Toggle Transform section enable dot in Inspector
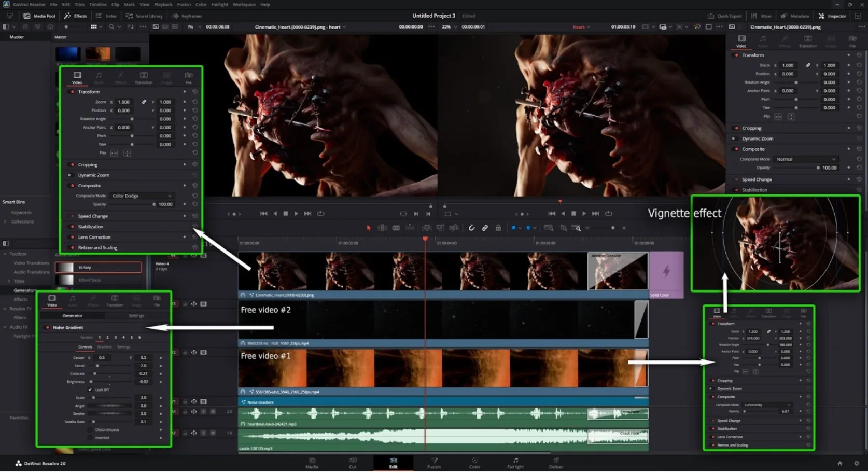868x473 pixels. 736,55
